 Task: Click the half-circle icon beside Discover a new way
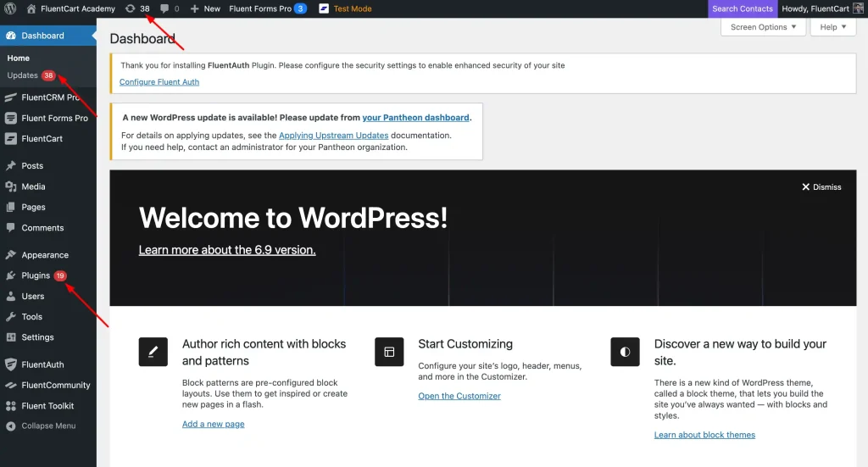625,352
